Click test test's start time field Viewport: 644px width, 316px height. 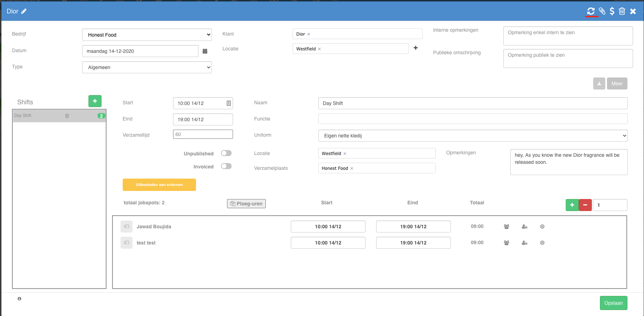tap(328, 243)
